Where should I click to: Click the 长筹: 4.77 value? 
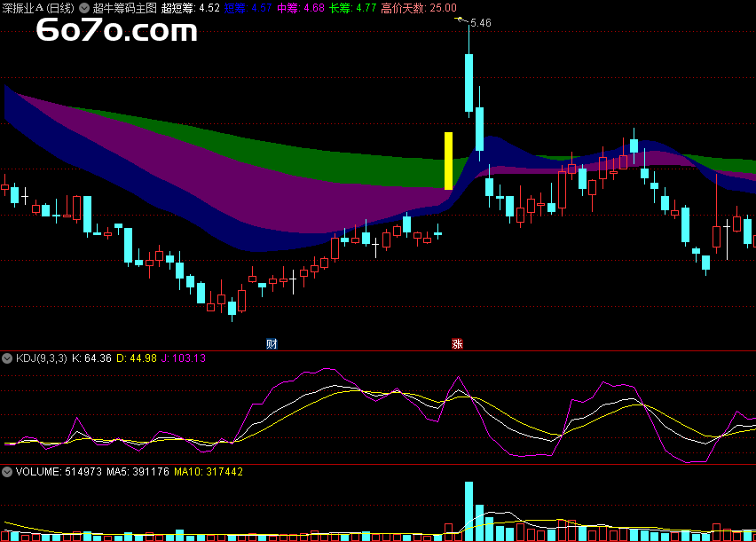point(352,8)
